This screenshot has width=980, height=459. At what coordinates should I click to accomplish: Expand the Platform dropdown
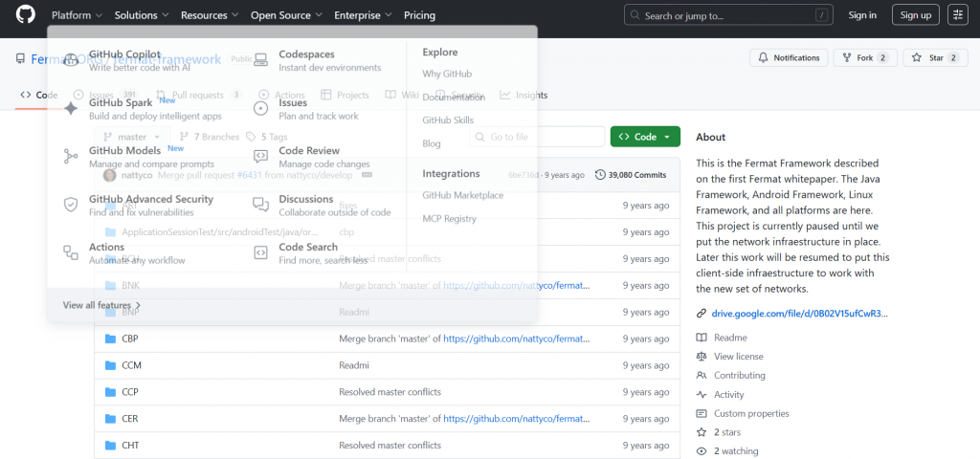tap(77, 15)
